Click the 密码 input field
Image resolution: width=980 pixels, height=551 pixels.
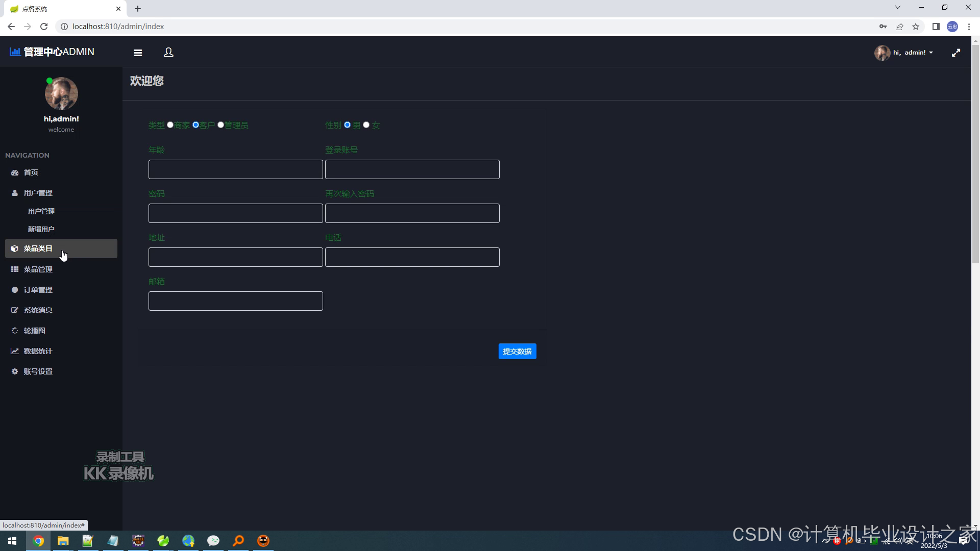click(x=236, y=213)
